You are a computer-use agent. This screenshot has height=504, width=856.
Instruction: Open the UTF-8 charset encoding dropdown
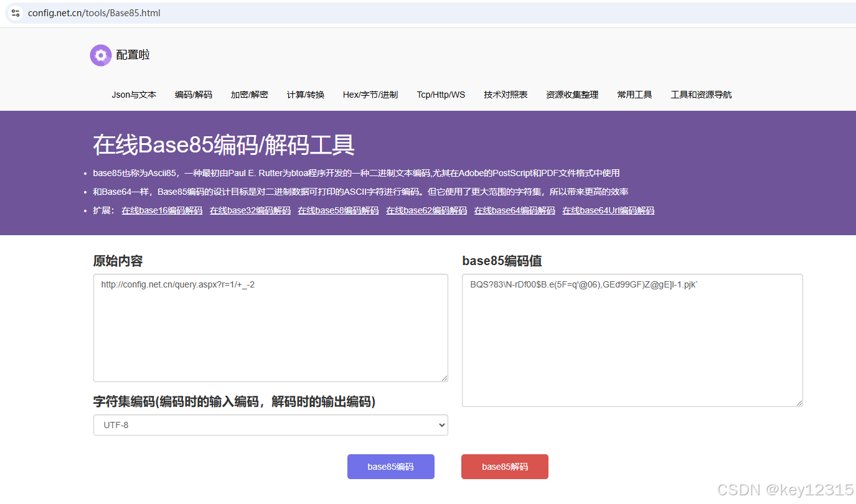[x=270, y=424]
